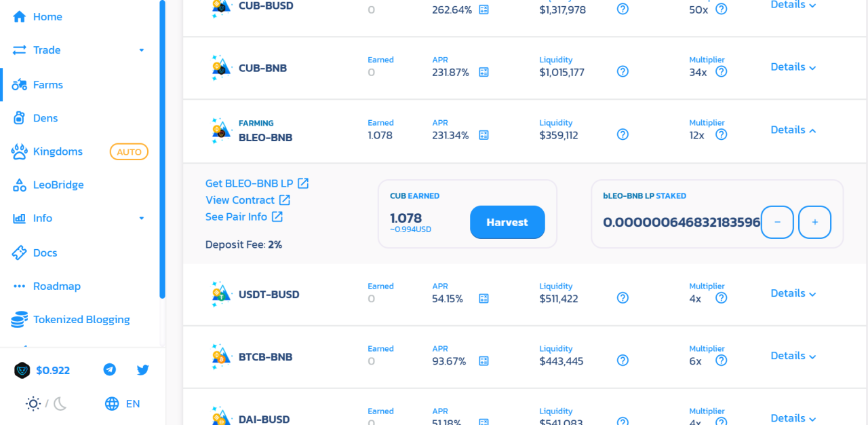This screenshot has width=868, height=425.
Task: Expand Trade submenu in sidebar
Action: coord(141,50)
